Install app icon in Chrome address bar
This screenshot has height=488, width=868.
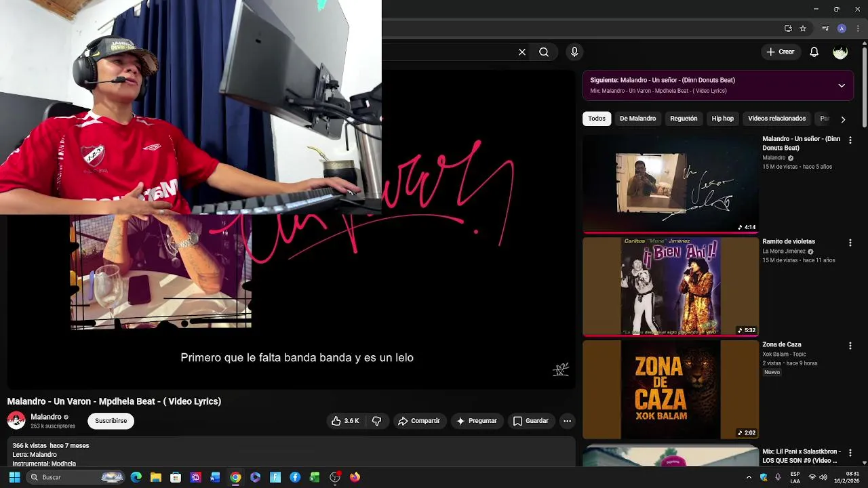click(x=788, y=28)
